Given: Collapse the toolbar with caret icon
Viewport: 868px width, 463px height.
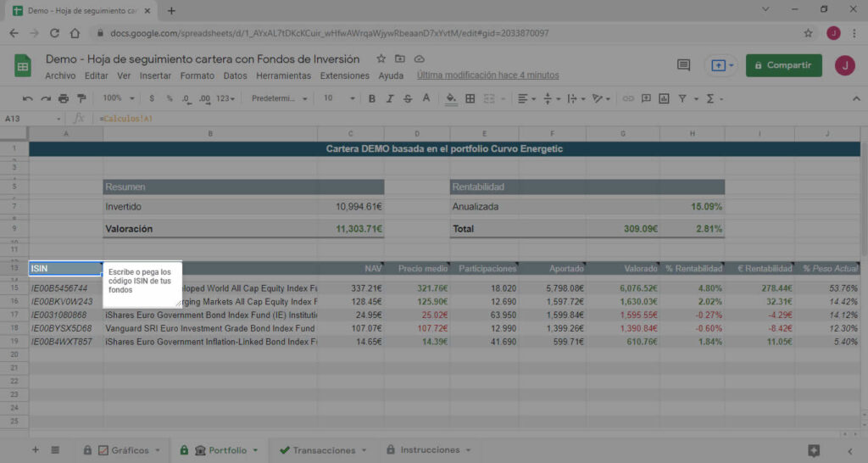Looking at the screenshot, I should click(x=856, y=98).
